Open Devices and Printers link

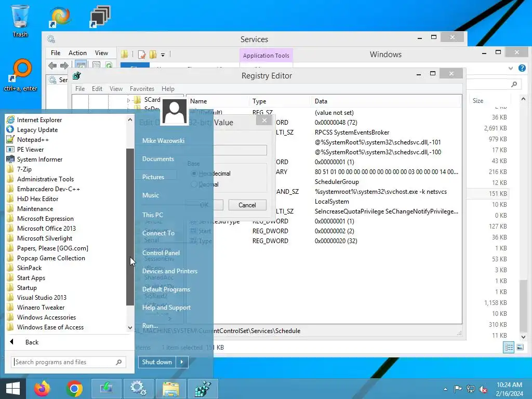tap(170, 271)
